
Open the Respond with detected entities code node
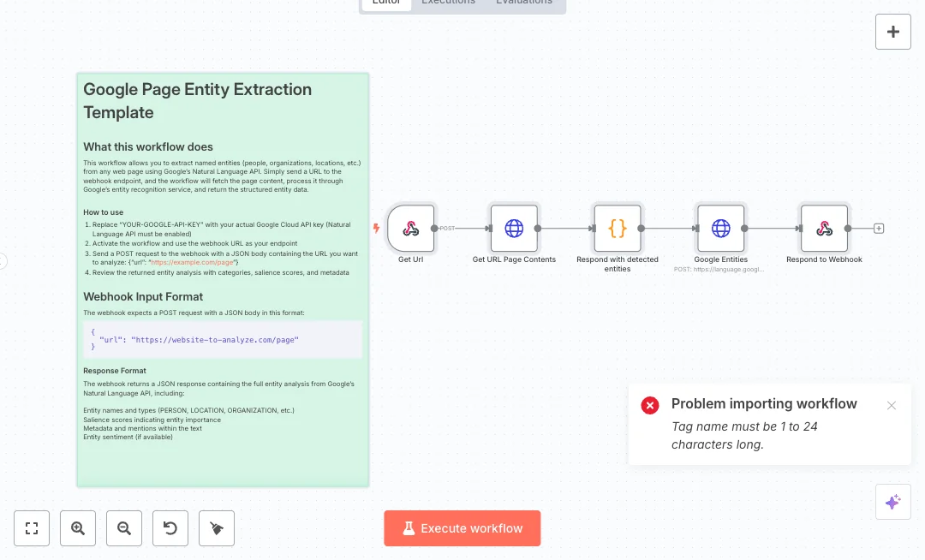(618, 229)
